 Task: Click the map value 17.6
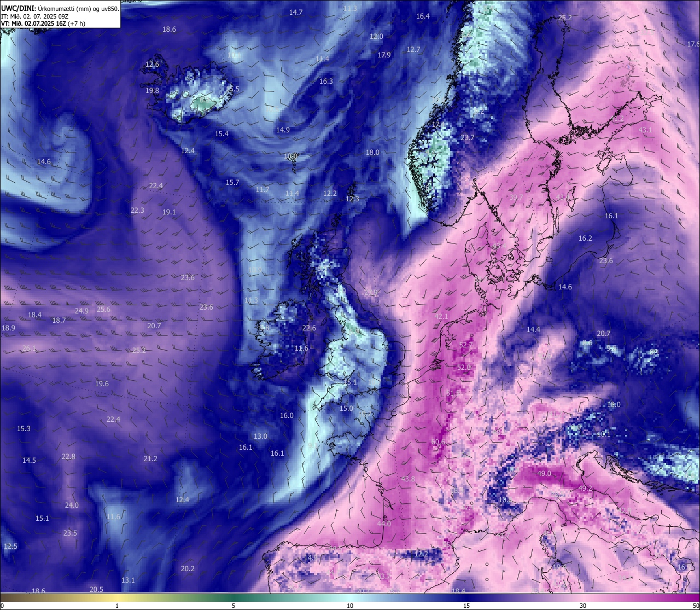[693, 44]
